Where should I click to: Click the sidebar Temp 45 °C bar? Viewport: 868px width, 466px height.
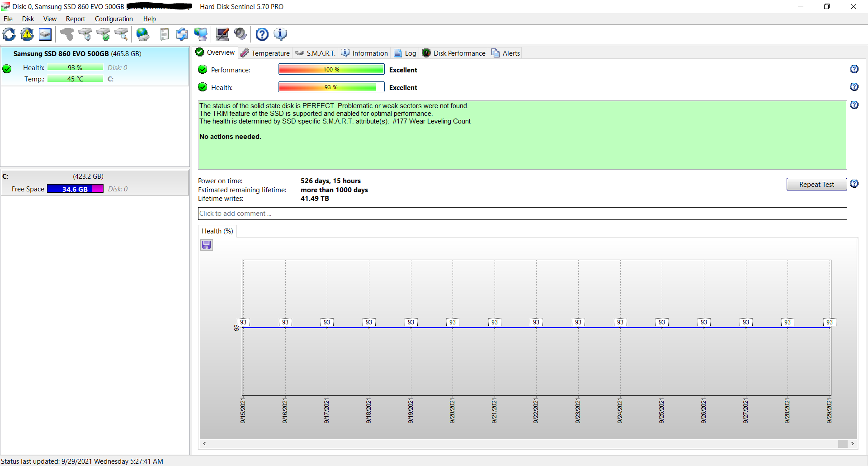coord(75,79)
